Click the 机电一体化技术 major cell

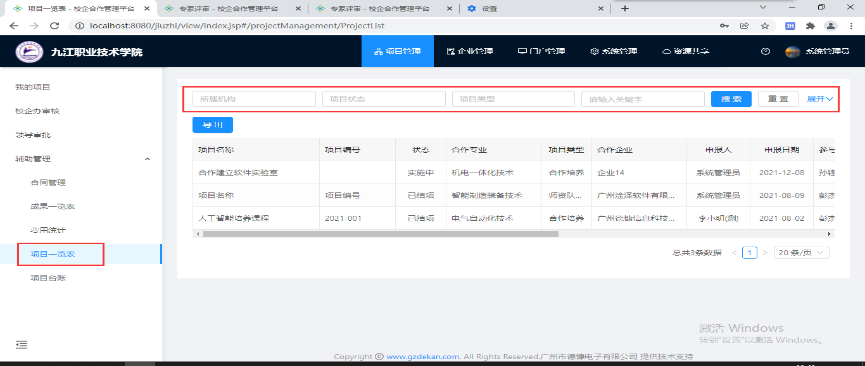point(482,172)
